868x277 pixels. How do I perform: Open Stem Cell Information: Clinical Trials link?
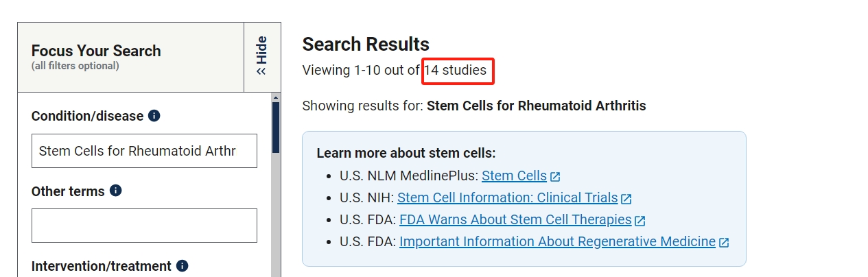click(x=507, y=198)
